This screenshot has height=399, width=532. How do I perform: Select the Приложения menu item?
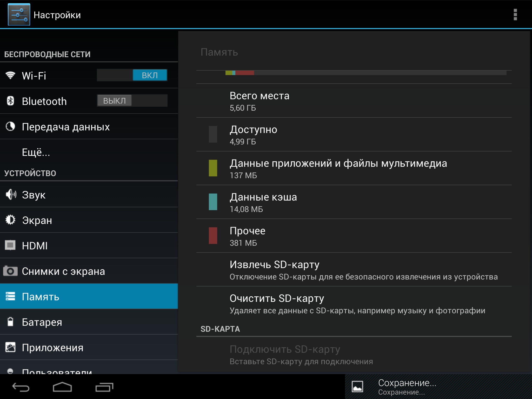click(53, 348)
